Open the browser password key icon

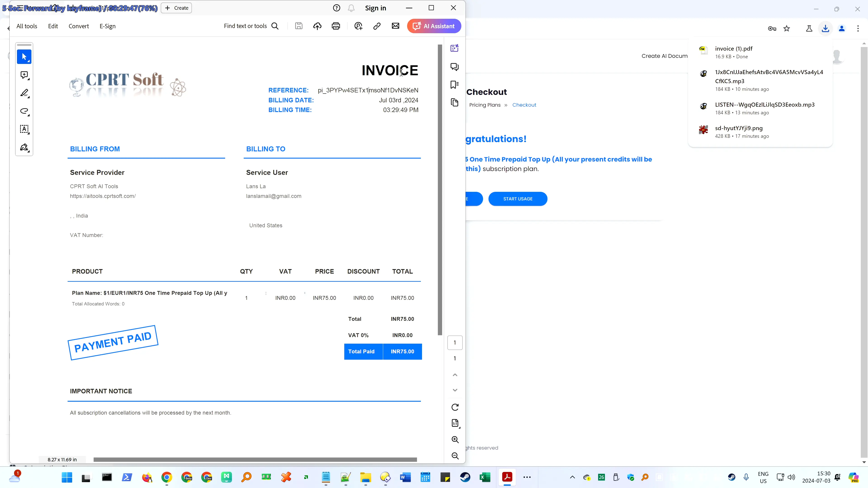click(772, 29)
